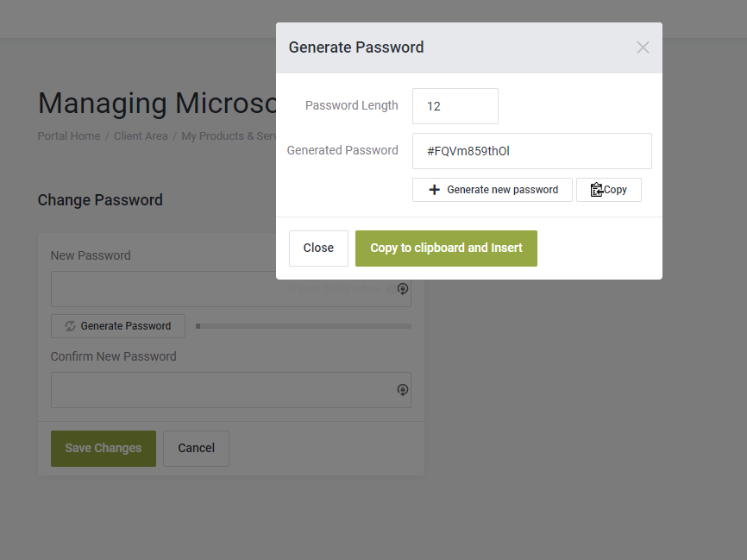This screenshot has height=560, width=747.
Task: Click inside the Confirm New Password input
Action: point(231,390)
